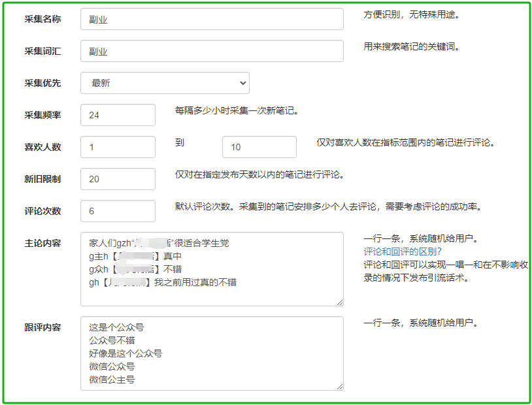Click the line 这是个公众号 in 跟评内容
This screenshot has width=532, height=405.
tap(116, 327)
